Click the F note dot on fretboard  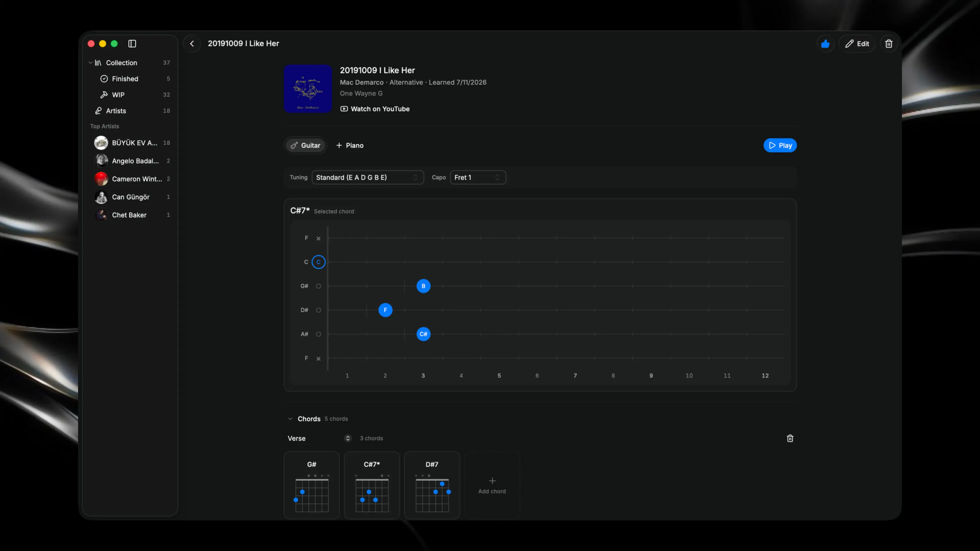tap(385, 310)
